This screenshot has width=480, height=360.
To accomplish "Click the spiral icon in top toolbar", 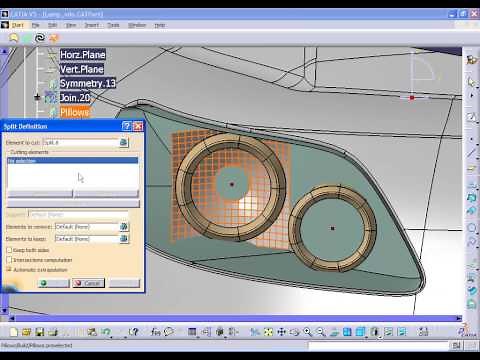I will pyautogui.click(x=40, y=38).
